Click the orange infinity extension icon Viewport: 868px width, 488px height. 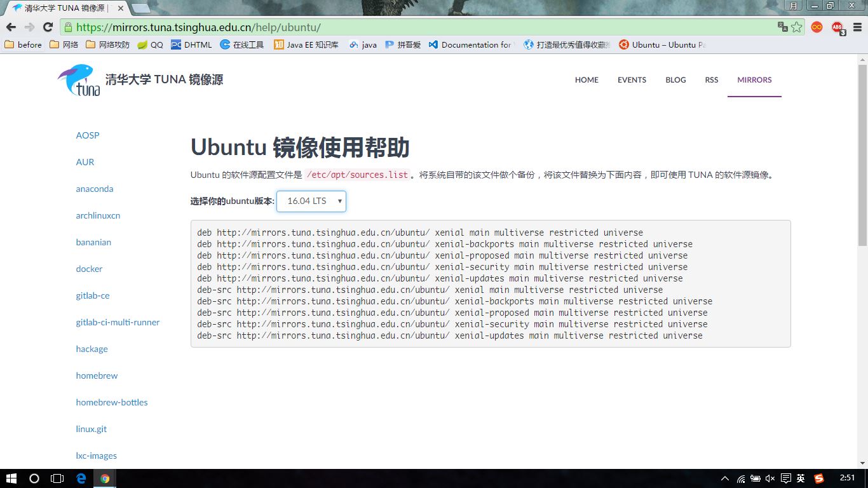coord(817,27)
